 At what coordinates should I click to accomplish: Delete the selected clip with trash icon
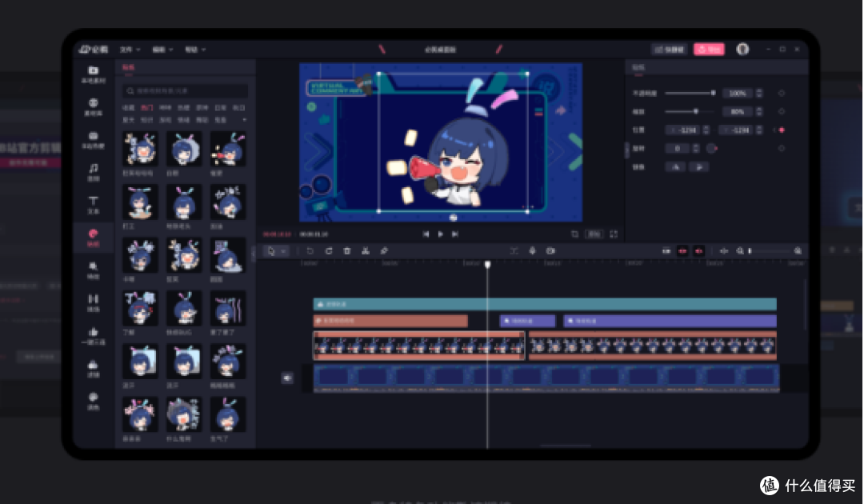346,250
